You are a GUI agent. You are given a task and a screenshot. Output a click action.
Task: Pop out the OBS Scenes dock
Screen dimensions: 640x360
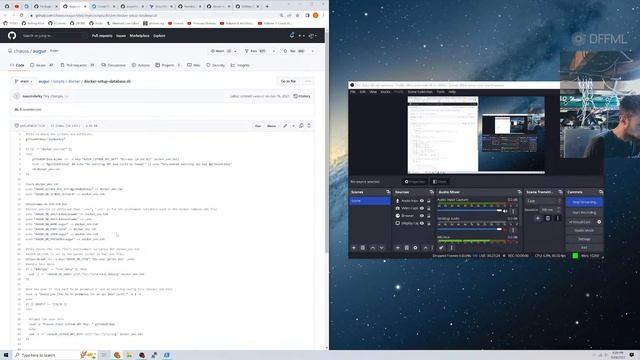click(388, 192)
